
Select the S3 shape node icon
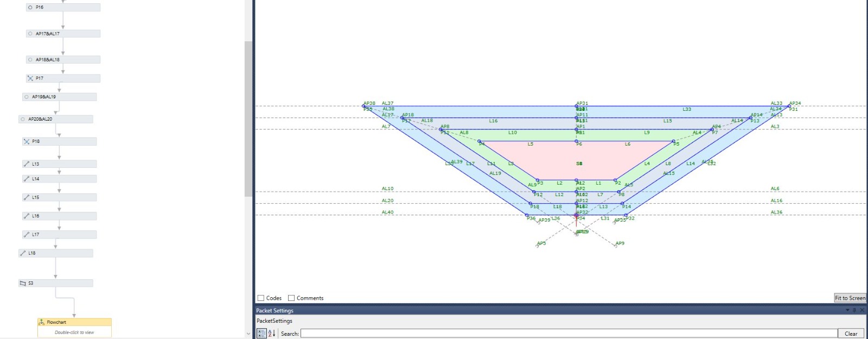[23, 283]
